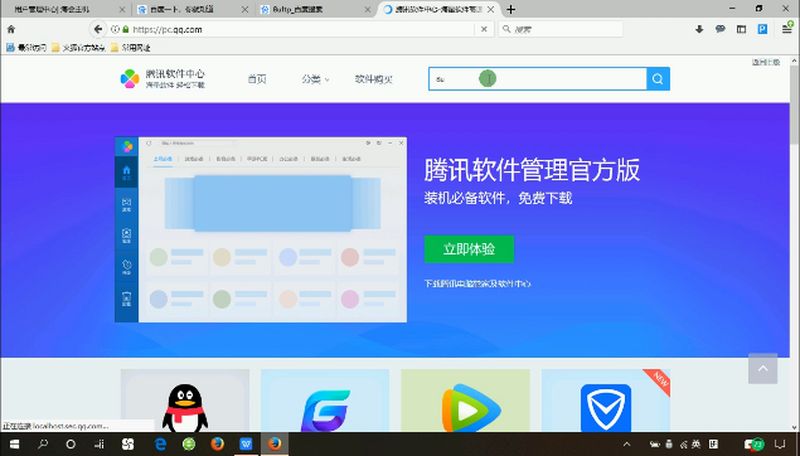The image size is (800, 456).
Task: Click the green 立即体验 button
Action: pos(469,249)
